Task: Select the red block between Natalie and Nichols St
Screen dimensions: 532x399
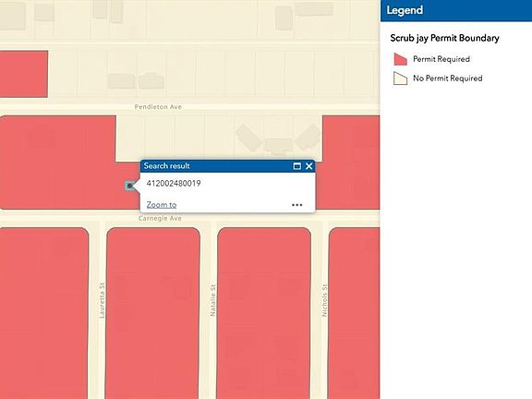Action: [x=264, y=313]
